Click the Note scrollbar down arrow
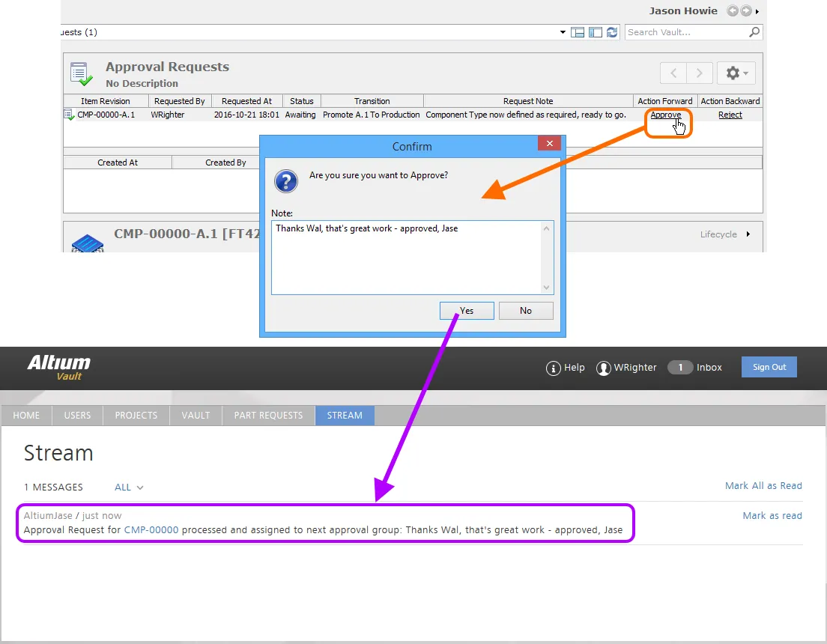 pyautogui.click(x=546, y=288)
